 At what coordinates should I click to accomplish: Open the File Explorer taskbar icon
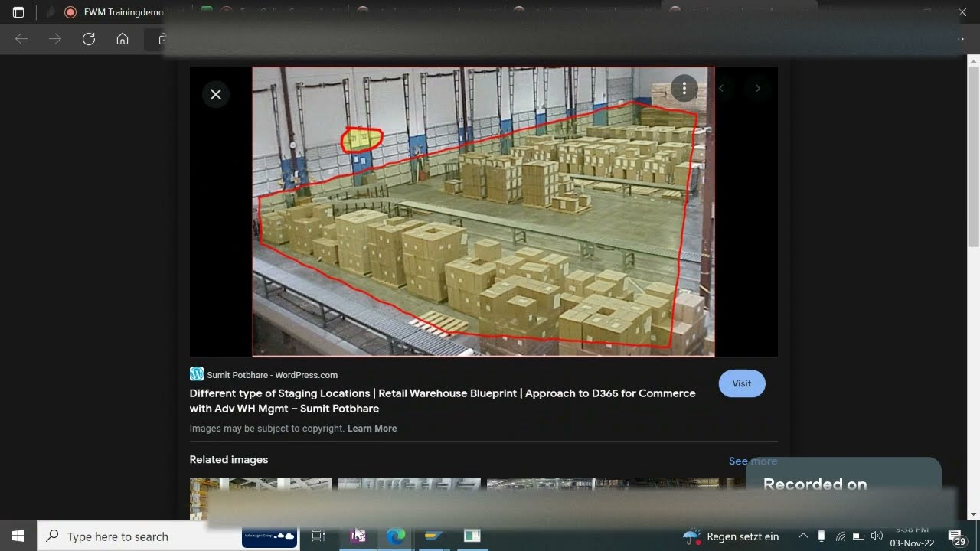click(433, 536)
